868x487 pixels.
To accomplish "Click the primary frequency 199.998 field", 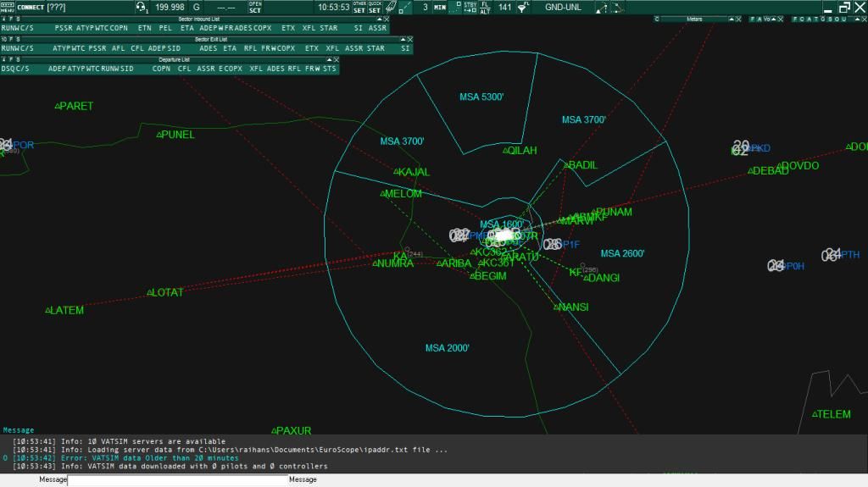I will pyautogui.click(x=170, y=8).
